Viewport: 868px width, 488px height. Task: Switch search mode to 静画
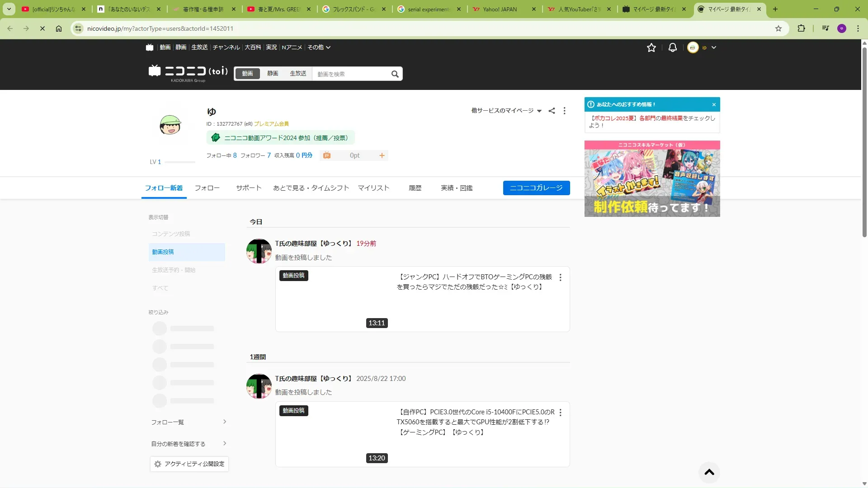273,74
